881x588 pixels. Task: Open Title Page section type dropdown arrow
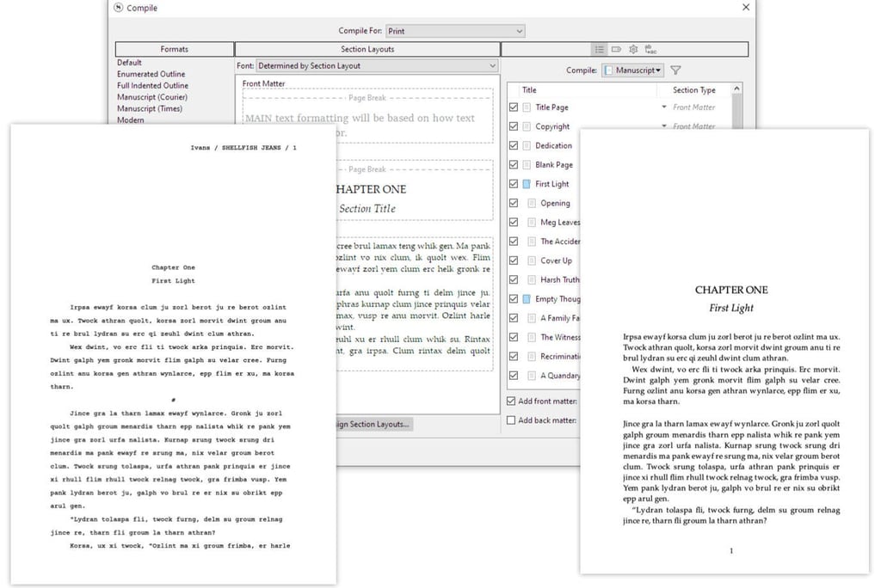point(664,107)
